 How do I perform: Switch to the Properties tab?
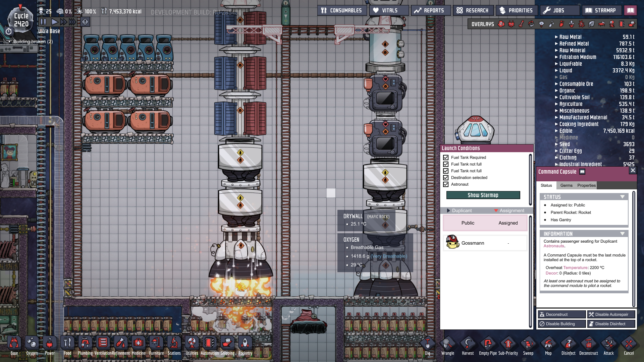click(586, 185)
